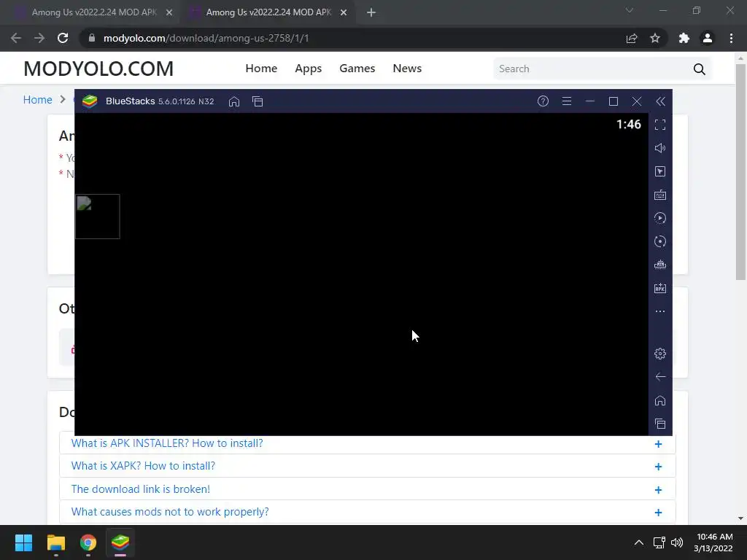Select the second Among Us MOD APK tab
The image size is (747, 560).
[x=268, y=12]
